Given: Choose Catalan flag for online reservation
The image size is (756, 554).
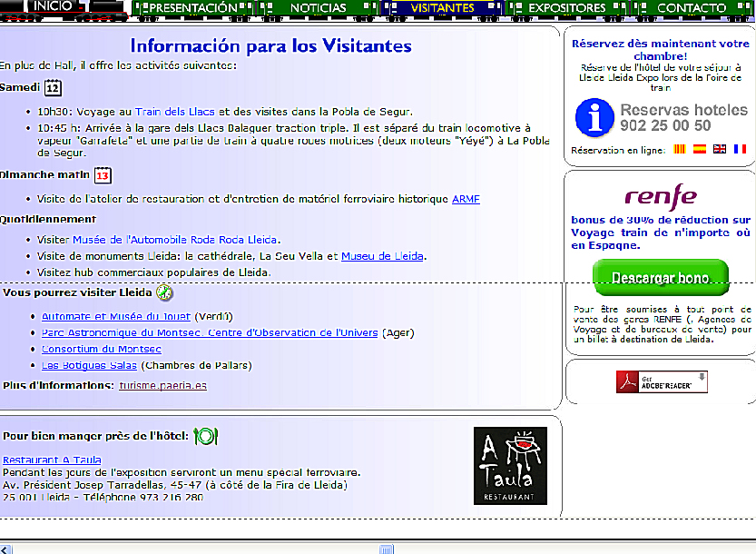Looking at the screenshot, I should 680,149.
